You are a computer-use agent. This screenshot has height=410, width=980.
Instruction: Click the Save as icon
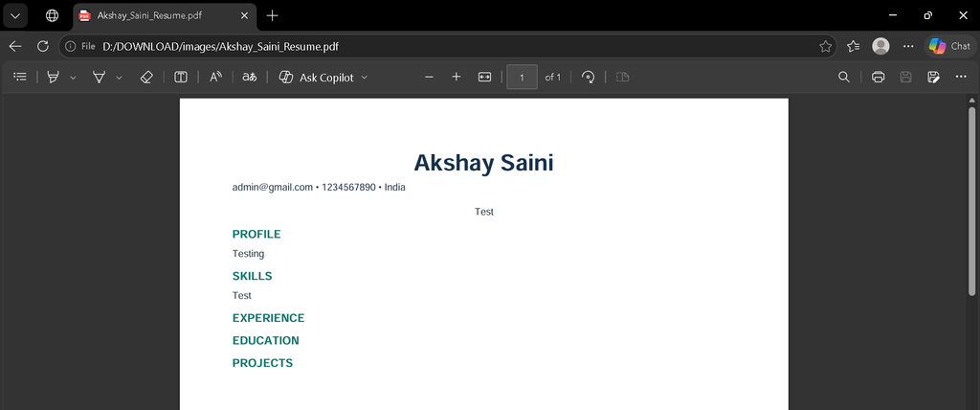(934, 77)
